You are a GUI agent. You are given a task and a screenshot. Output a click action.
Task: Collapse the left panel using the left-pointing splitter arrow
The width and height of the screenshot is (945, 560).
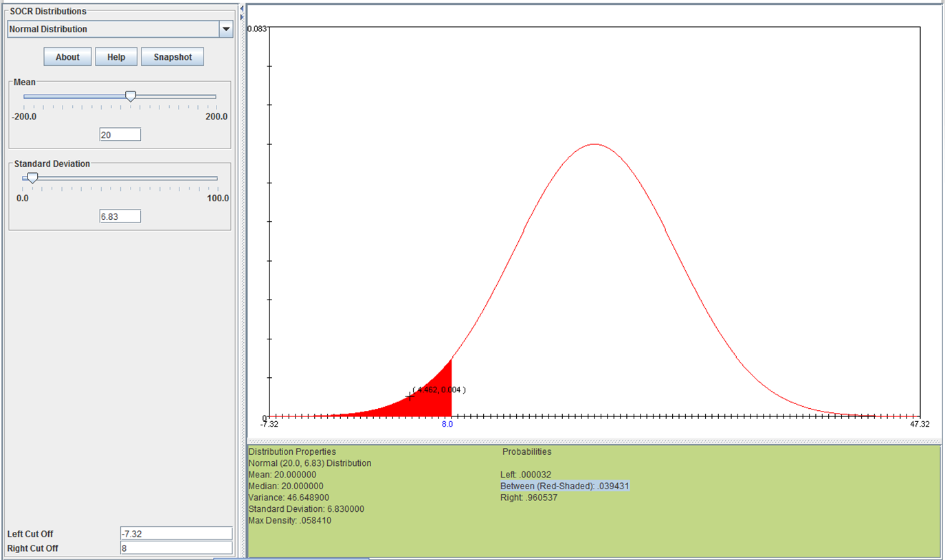pos(241,8)
